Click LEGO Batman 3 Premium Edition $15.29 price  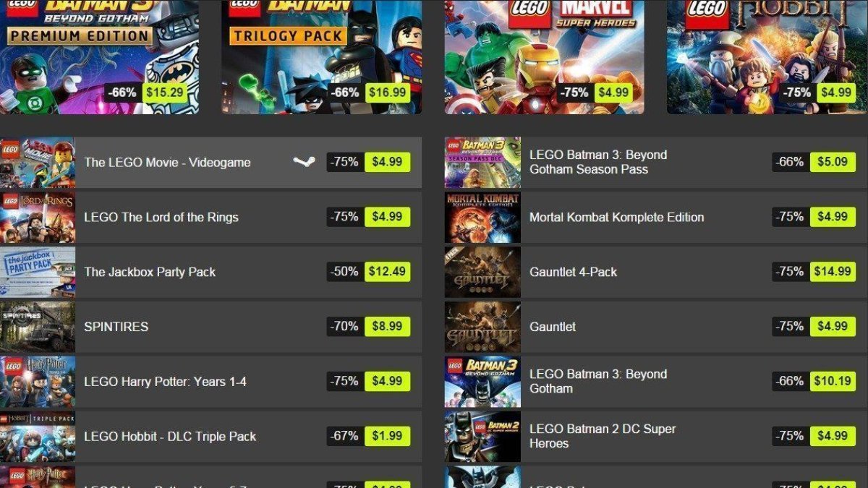click(165, 93)
